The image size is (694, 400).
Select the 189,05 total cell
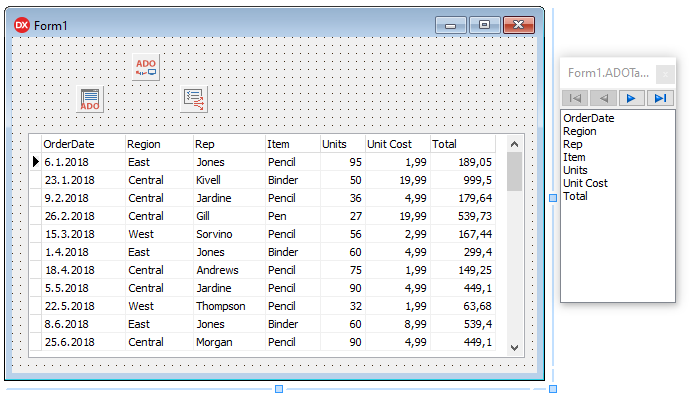coord(463,162)
